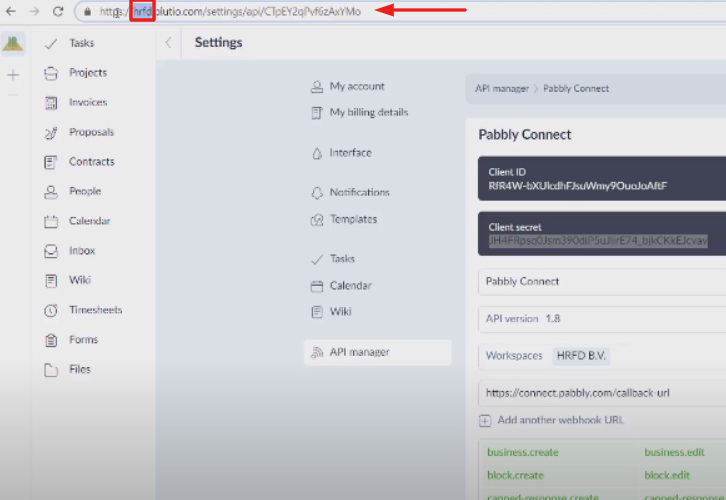Open the API version 1.8 selector

click(x=602, y=319)
